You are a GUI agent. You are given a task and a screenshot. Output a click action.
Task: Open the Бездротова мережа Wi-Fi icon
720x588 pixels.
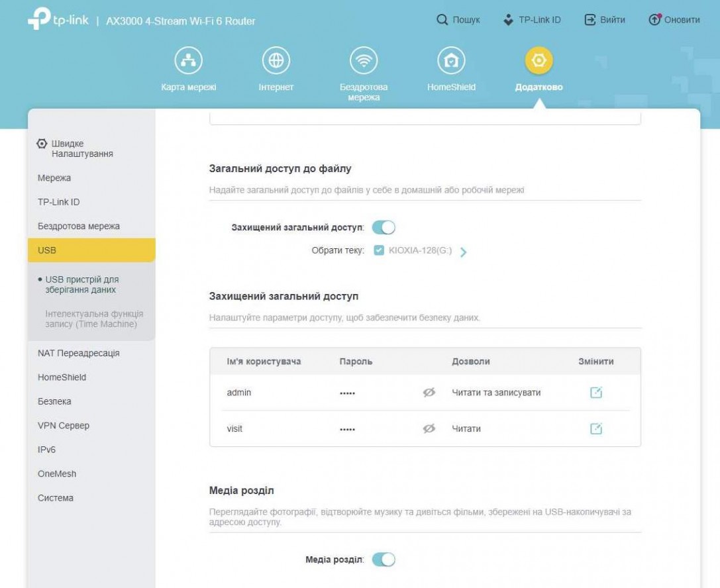(x=364, y=62)
